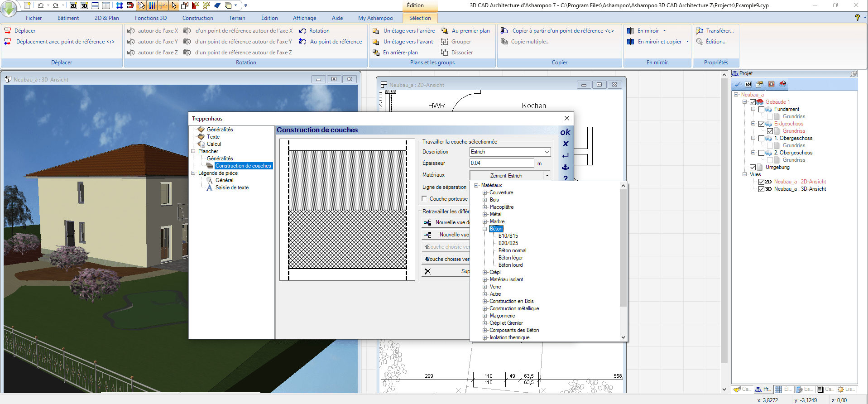This screenshot has height=404, width=868.
Task: Collapse the Plancher tree node in dialog
Action: click(193, 151)
